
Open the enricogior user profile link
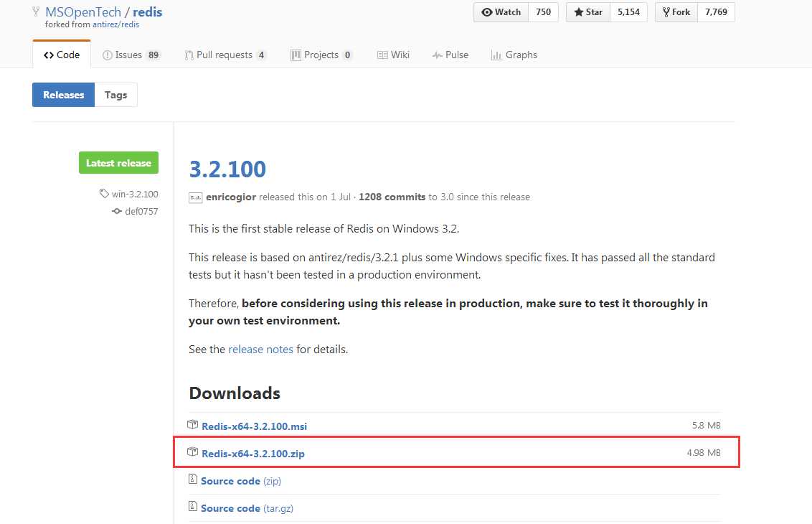(x=231, y=197)
